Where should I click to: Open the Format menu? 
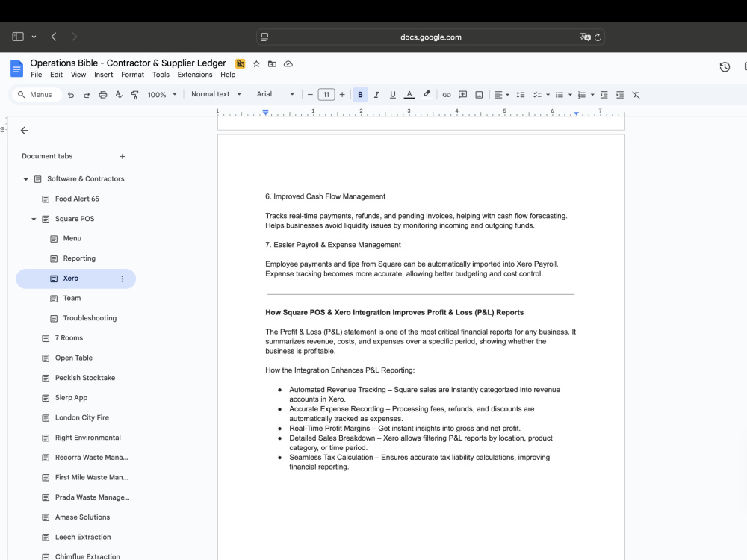(132, 75)
